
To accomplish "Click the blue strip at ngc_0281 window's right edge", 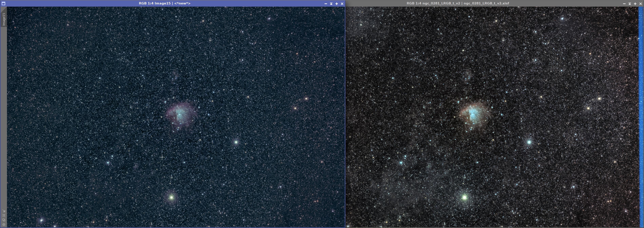I will [x=641, y=112].
